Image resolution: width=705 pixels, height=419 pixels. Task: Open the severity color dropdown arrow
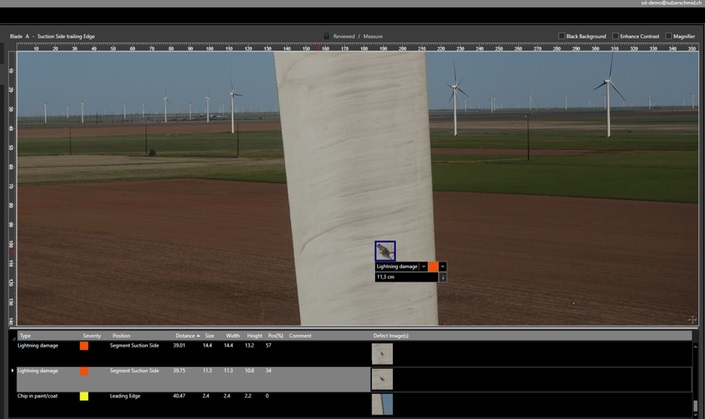[443, 266]
